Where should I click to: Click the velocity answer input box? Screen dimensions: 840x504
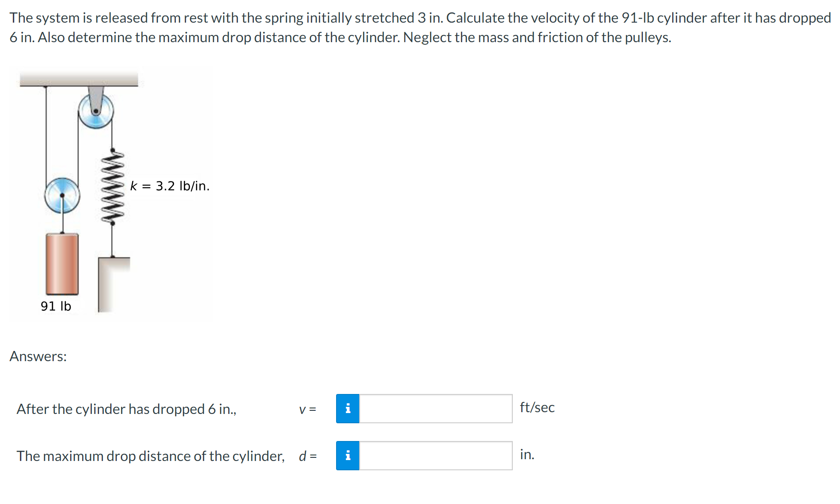435,409
